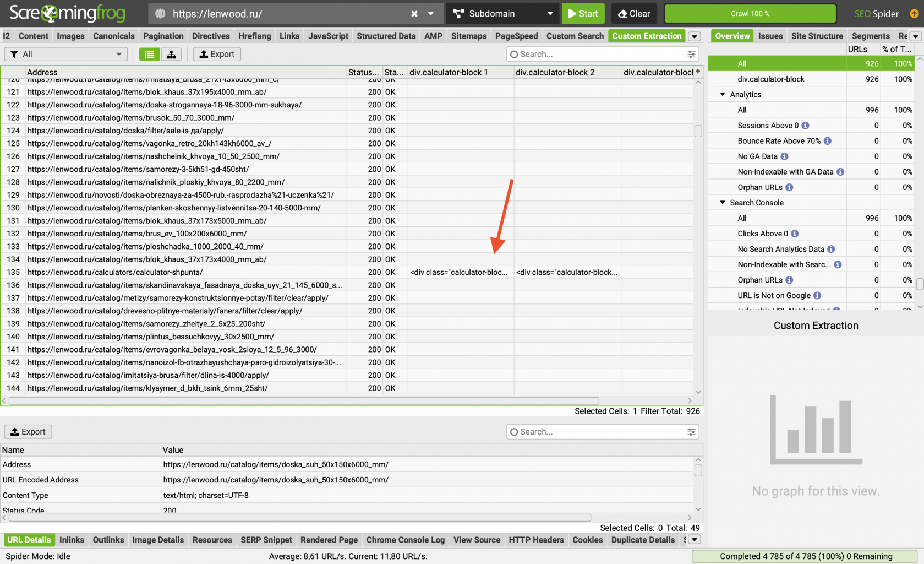Switch to tree view mode

point(171,54)
